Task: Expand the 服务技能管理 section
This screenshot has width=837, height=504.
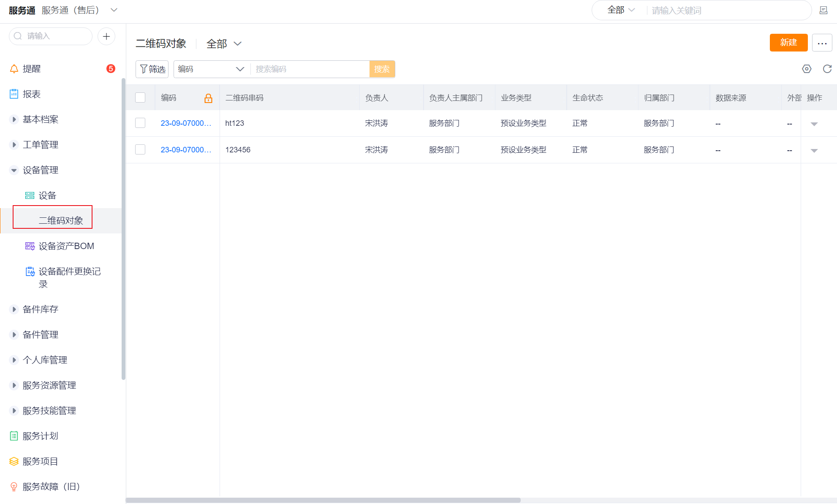Action: click(x=14, y=411)
